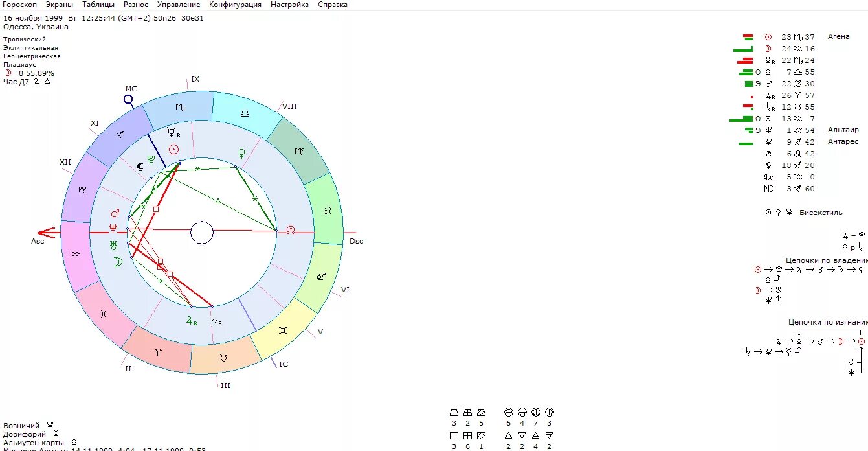Open the Управление menu
Viewport: 868px width, 451px height.
(x=179, y=5)
